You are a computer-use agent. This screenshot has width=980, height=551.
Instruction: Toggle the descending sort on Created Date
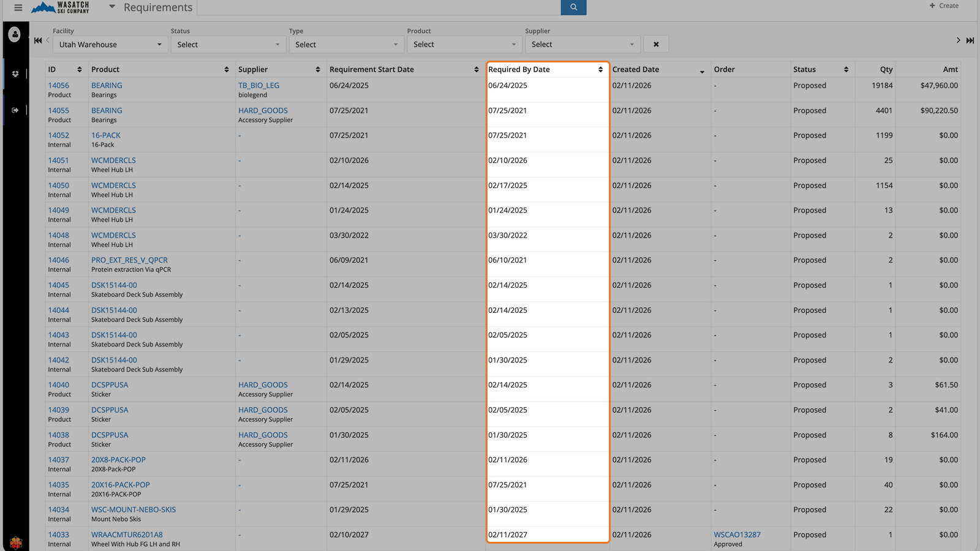pos(701,71)
